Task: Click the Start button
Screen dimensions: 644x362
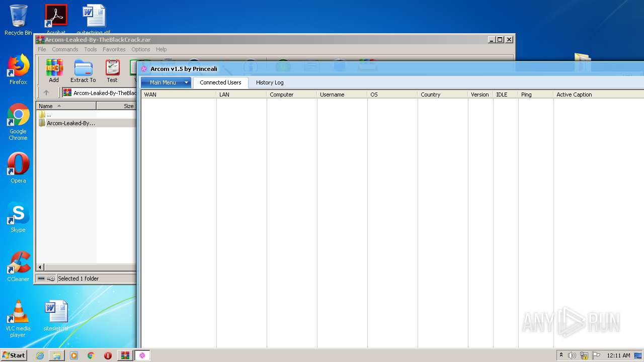Action: pos(14,355)
